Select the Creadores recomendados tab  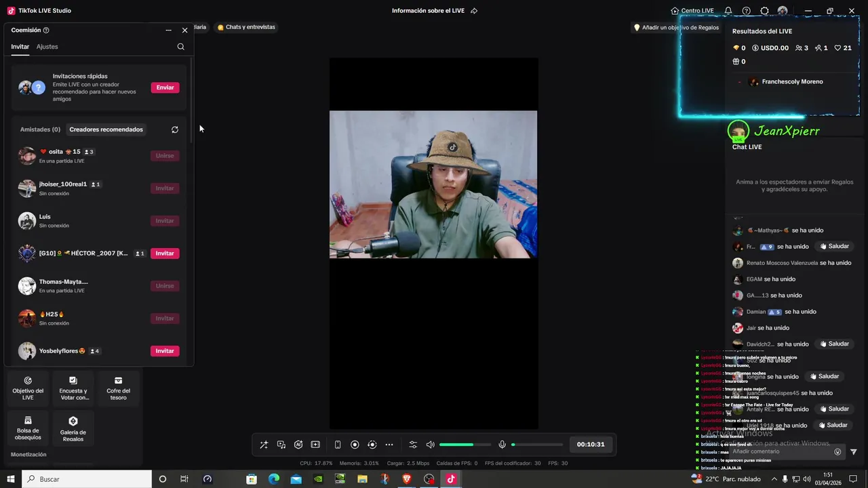pyautogui.click(x=106, y=129)
